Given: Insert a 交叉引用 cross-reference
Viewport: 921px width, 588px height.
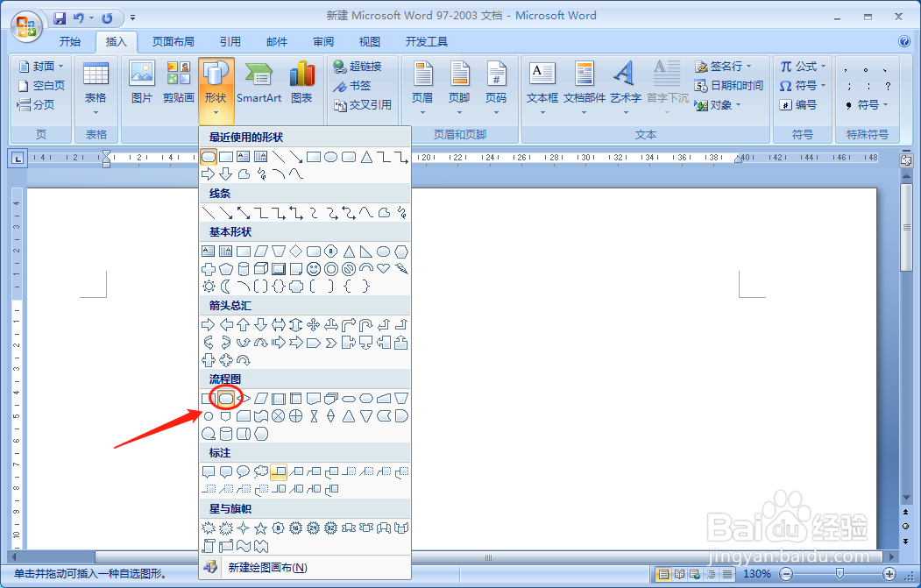Looking at the screenshot, I should point(363,105).
